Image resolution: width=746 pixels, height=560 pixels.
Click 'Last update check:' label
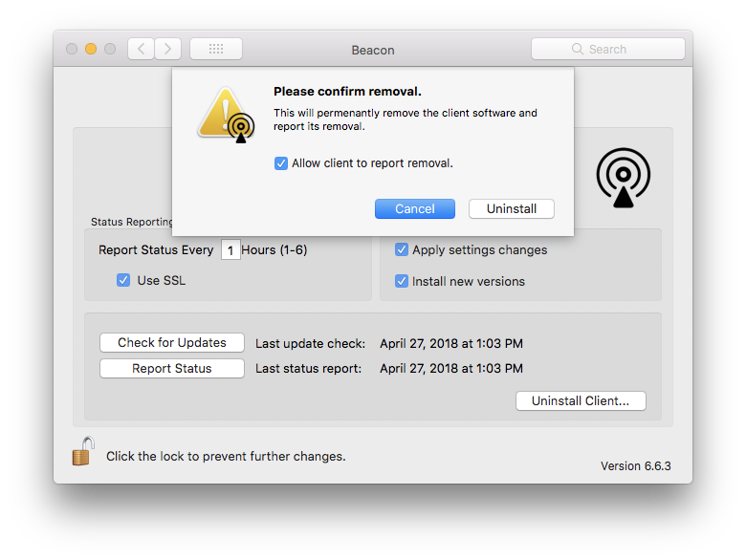(310, 344)
